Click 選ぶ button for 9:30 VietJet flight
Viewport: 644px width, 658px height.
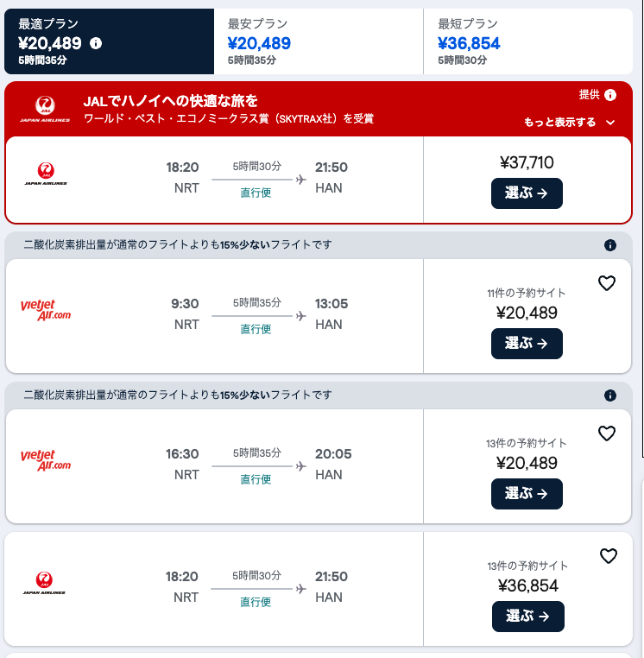[527, 343]
